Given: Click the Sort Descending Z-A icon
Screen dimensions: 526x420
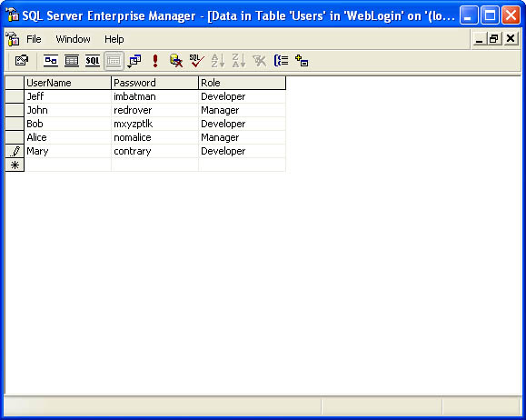Looking at the screenshot, I should pyautogui.click(x=239, y=61).
